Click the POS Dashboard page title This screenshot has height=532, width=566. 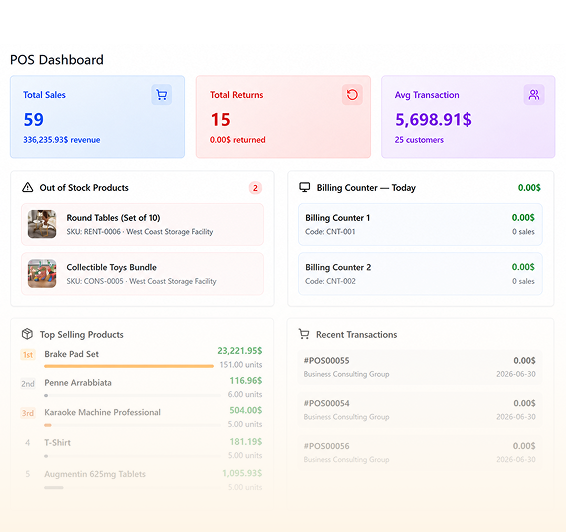click(57, 60)
